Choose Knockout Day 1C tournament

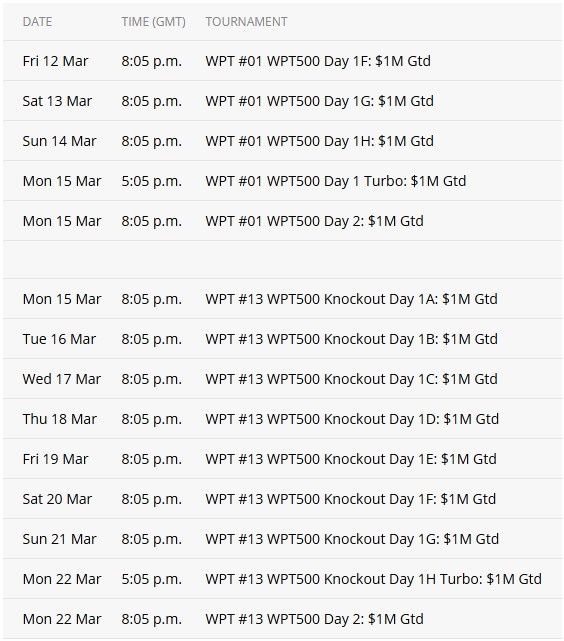point(351,379)
